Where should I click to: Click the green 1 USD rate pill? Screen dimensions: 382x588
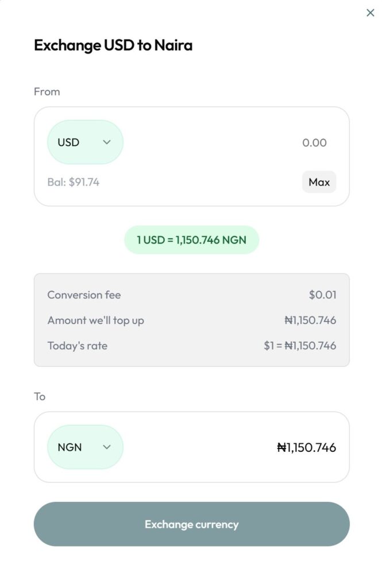tap(191, 240)
